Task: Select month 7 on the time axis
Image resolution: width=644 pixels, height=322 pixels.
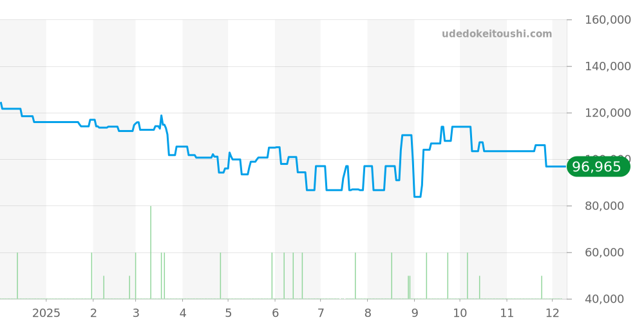Action: [x=320, y=313]
